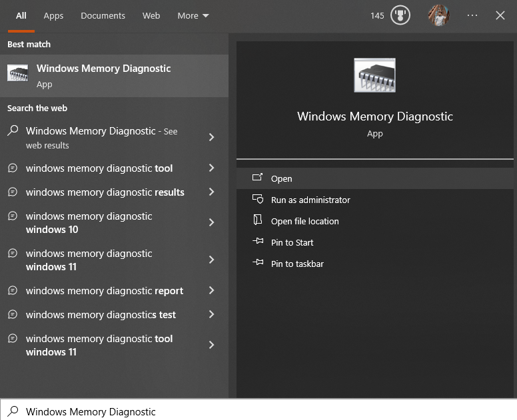Search web for windows memory diagnostic tool
Viewport: 517px width, 420px height.
click(114, 168)
